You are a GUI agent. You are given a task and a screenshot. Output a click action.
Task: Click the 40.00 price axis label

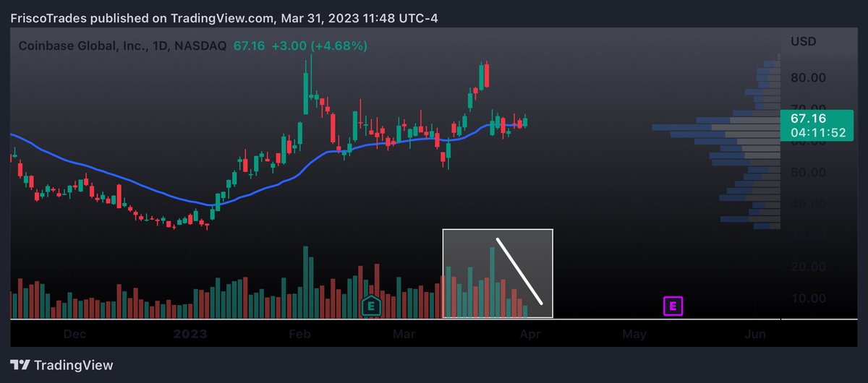[x=808, y=204]
